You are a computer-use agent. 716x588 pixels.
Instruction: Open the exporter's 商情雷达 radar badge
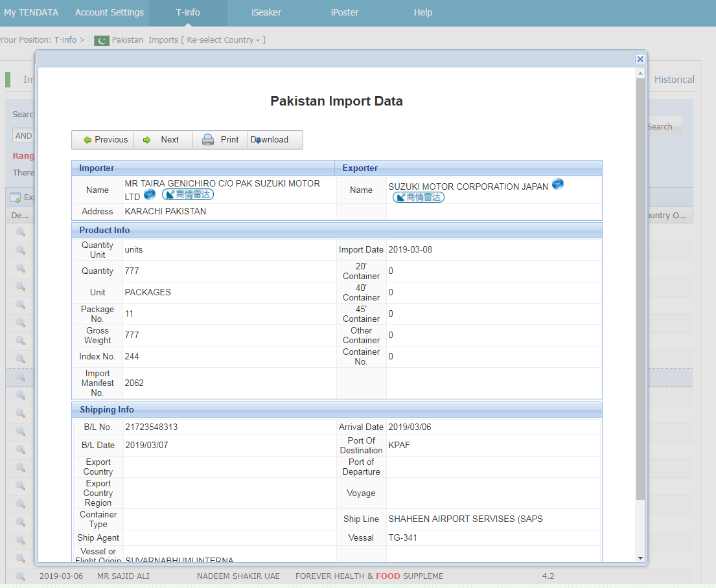click(x=418, y=198)
